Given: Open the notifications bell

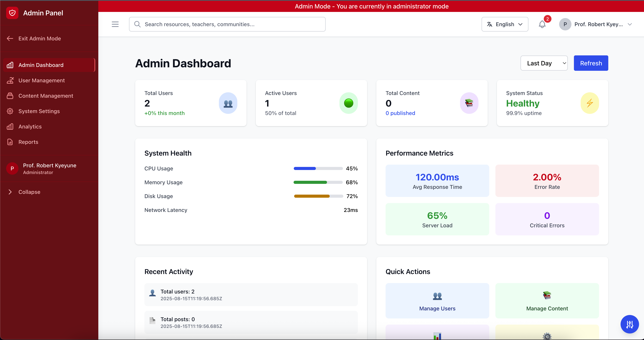Looking at the screenshot, I should click(x=542, y=24).
